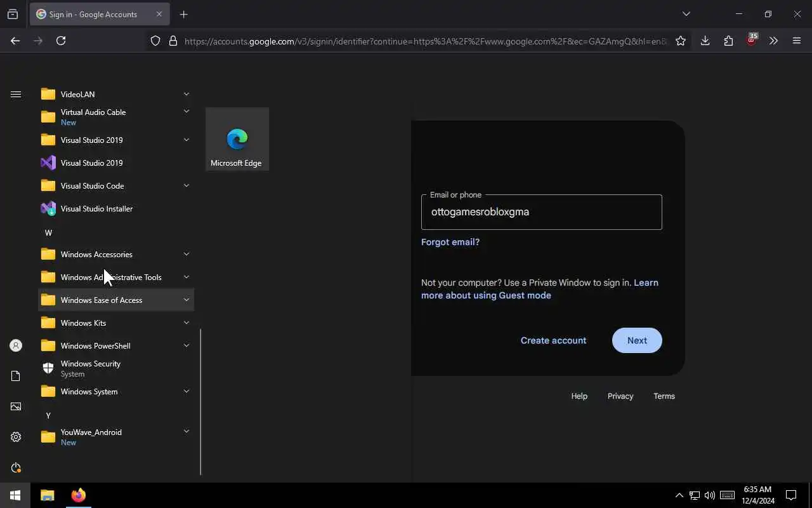This screenshot has height=508, width=812.
Task: Expand the Windows Accessories chevron
Action: click(186, 254)
